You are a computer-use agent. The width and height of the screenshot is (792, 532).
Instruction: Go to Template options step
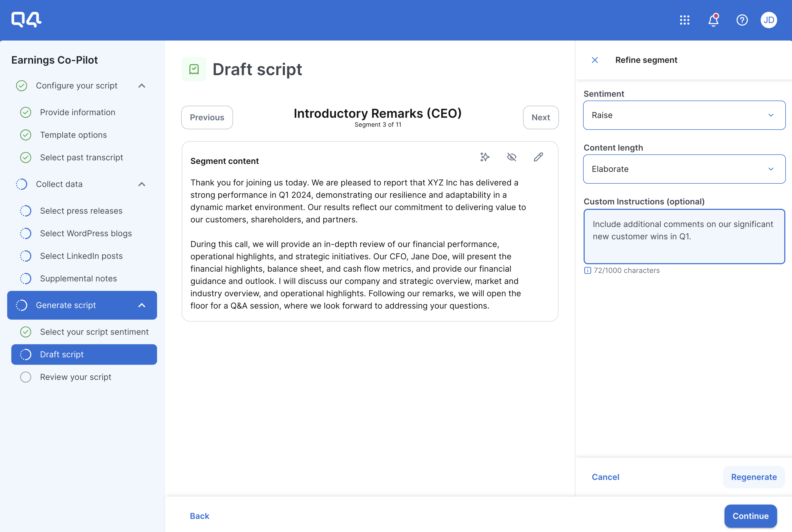point(73,135)
